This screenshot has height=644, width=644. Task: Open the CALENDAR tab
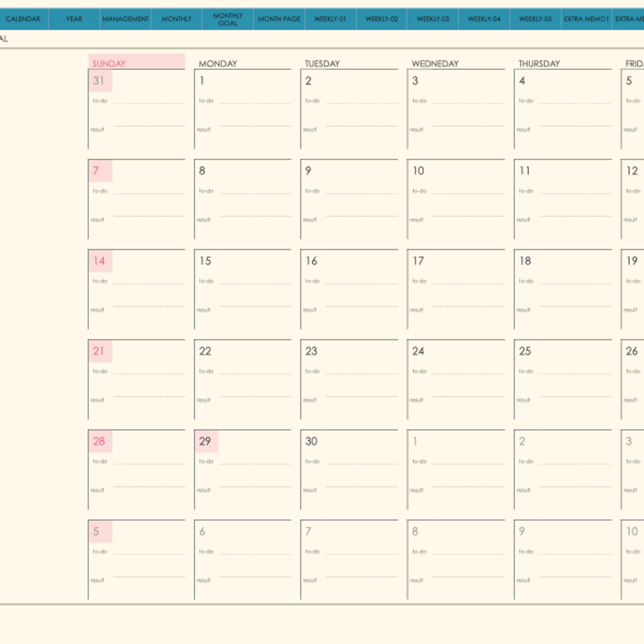click(x=23, y=19)
